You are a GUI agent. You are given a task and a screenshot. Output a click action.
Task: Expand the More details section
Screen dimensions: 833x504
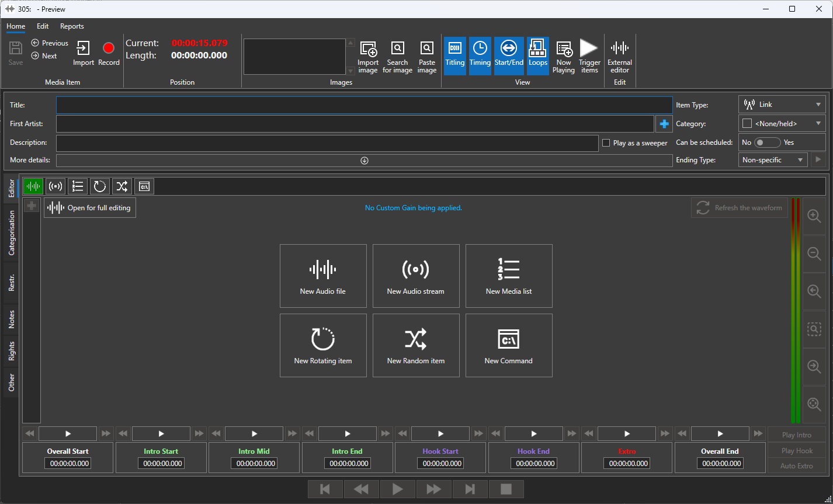pos(364,161)
